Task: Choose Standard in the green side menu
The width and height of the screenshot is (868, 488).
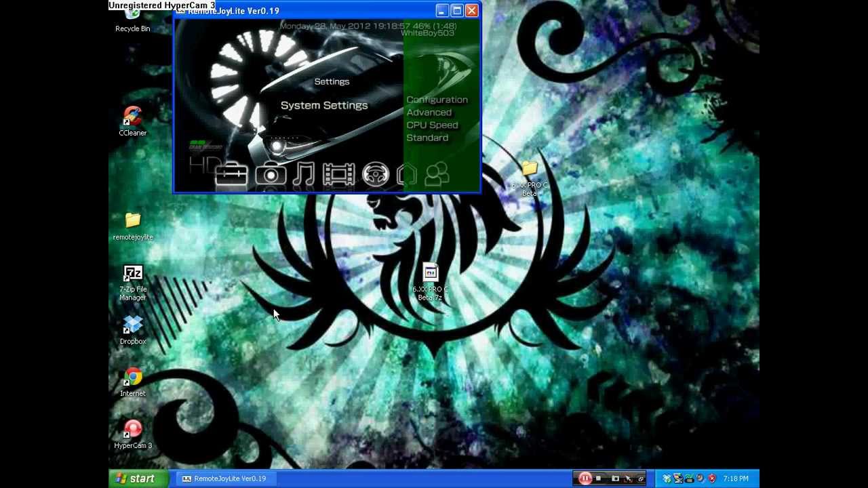Action: [427, 138]
